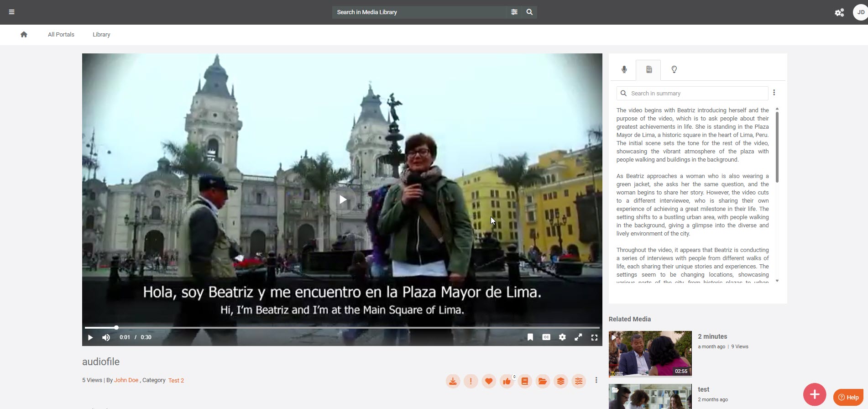Mute the video volume
This screenshot has width=868, height=409.
point(106,337)
